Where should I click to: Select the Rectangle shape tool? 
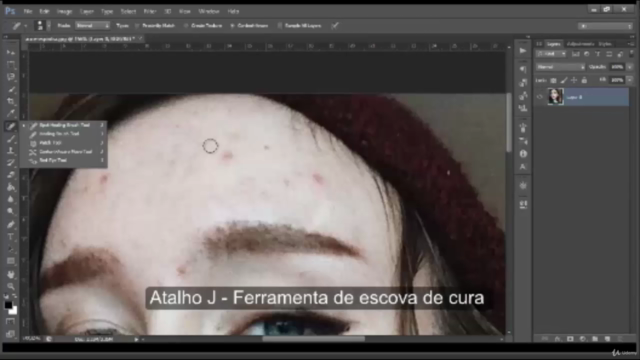11,261
